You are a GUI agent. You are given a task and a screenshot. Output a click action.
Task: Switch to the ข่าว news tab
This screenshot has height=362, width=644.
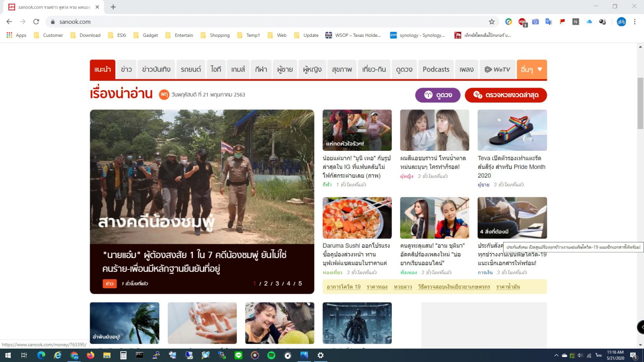pos(126,69)
